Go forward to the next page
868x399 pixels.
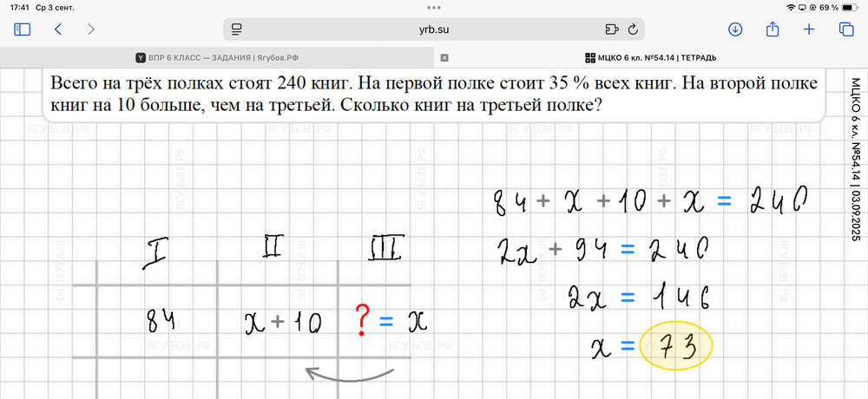[x=91, y=29]
